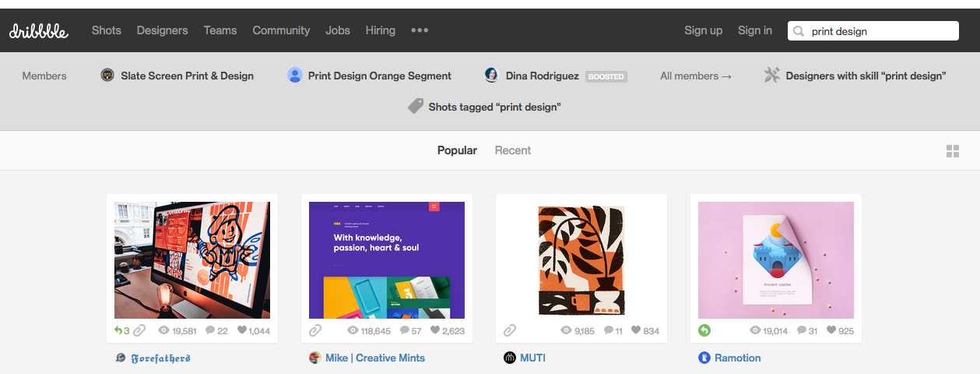Click the search magnifier icon

click(799, 31)
